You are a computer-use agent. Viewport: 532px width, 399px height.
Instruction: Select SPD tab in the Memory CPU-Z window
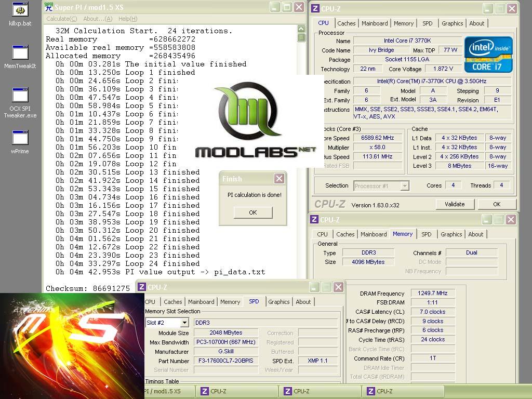[x=427, y=234]
